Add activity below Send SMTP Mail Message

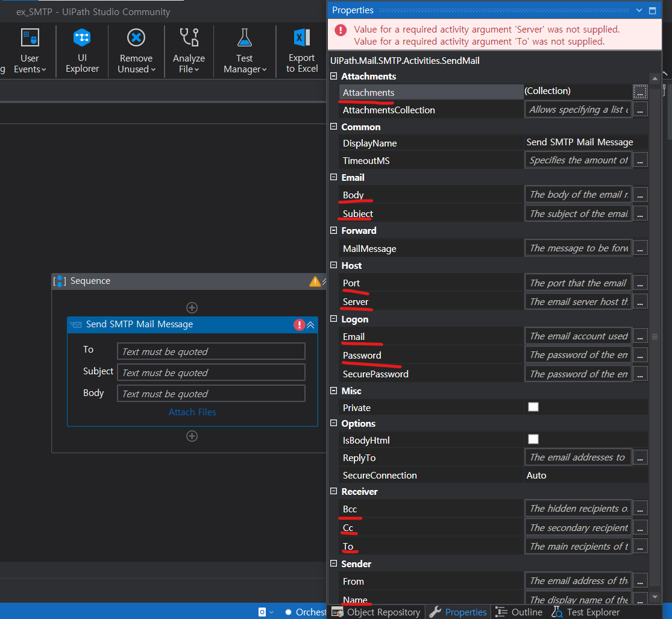[192, 436]
